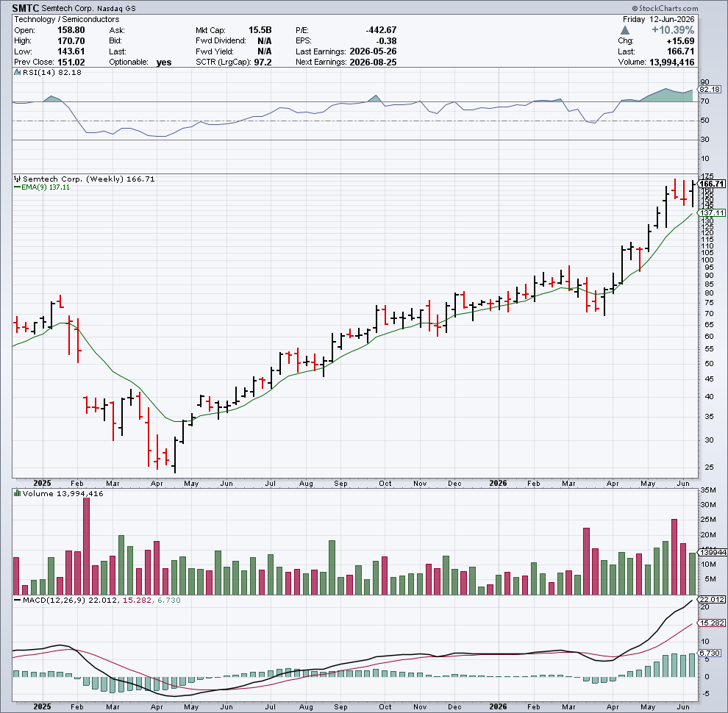The width and height of the screenshot is (728, 713).
Task: Click the Semtech Corp. name in the header
Action: click(x=68, y=8)
